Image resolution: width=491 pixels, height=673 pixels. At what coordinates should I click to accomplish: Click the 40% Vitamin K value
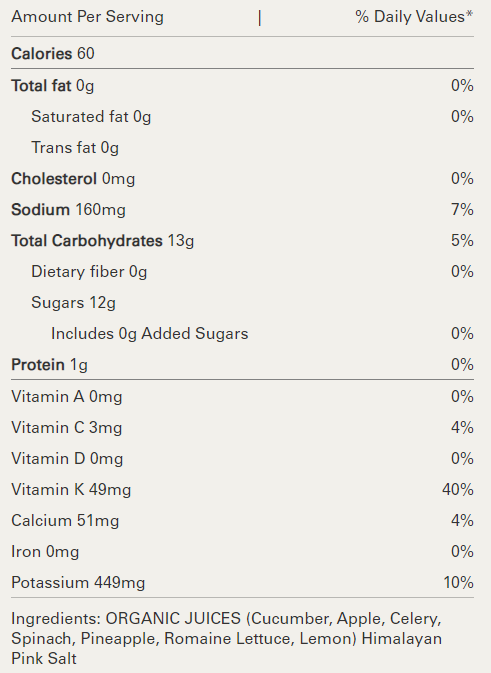click(458, 490)
